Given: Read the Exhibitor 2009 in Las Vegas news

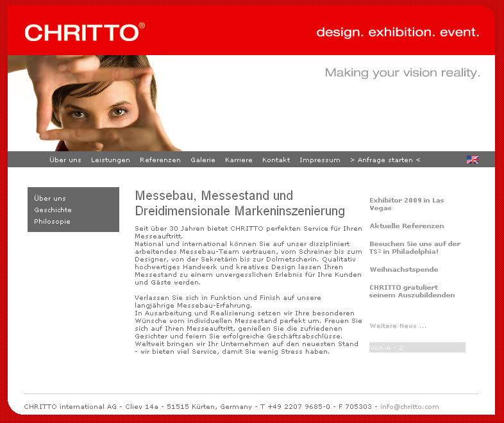Looking at the screenshot, I should (407, 204).
